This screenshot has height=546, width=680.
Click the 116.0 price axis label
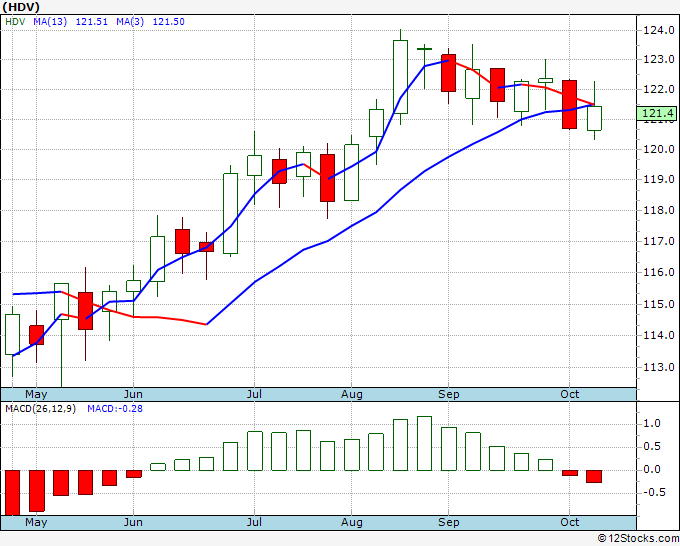tap(659, 272)
